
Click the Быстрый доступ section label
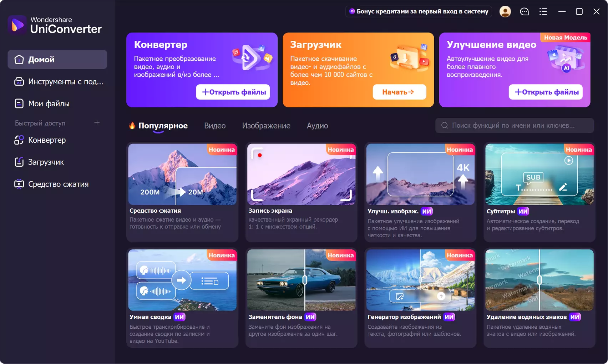[40, 123]
